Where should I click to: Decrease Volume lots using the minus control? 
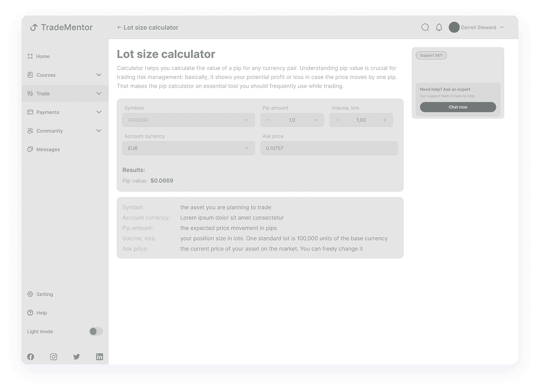[x=338, y=120]
